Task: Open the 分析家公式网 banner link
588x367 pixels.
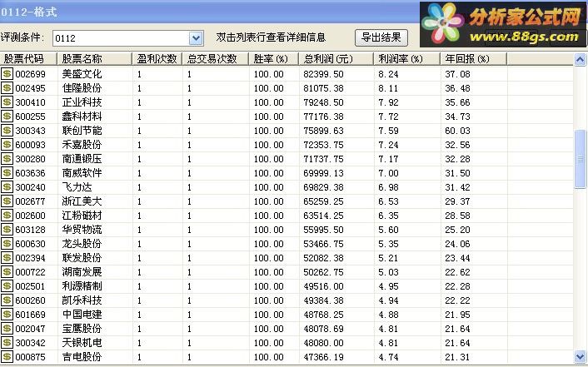Action: 503,24
